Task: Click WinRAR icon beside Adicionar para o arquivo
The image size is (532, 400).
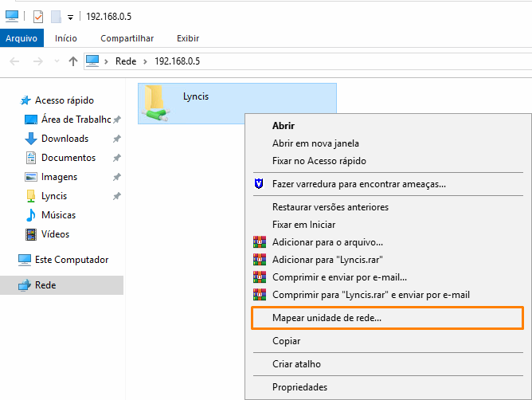Action: pos(259,242)
